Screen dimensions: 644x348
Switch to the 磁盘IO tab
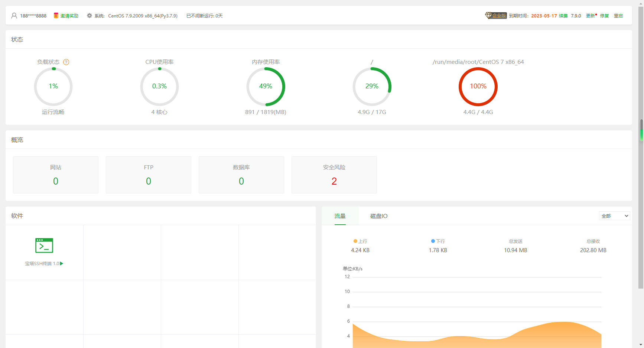(378, 216)
